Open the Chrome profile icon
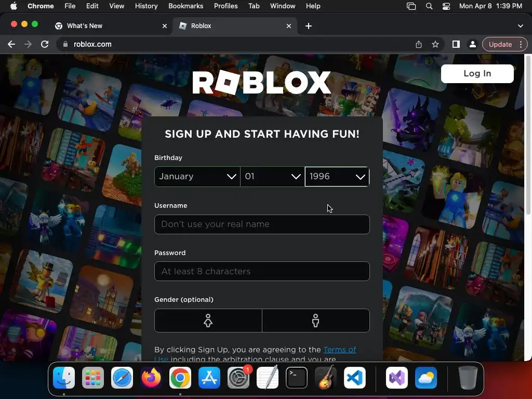This screenshot has height=399, width=532. (472, 44)
